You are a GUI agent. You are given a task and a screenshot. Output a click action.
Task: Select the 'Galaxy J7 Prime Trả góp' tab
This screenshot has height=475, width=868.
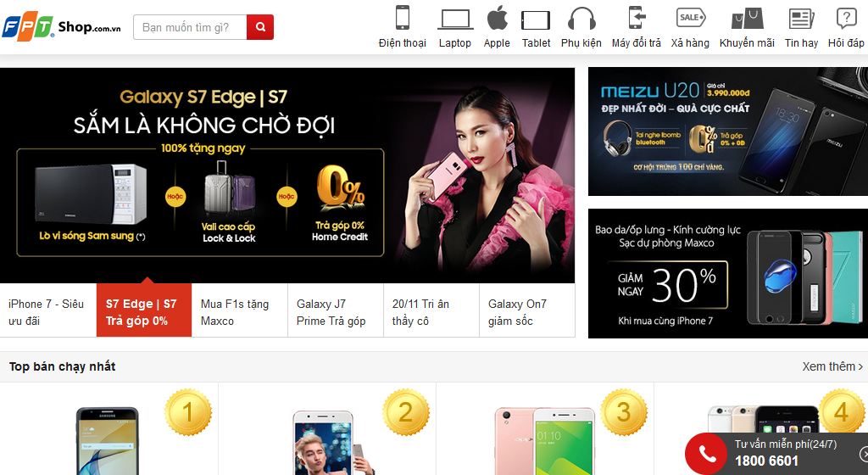point(336,310)
